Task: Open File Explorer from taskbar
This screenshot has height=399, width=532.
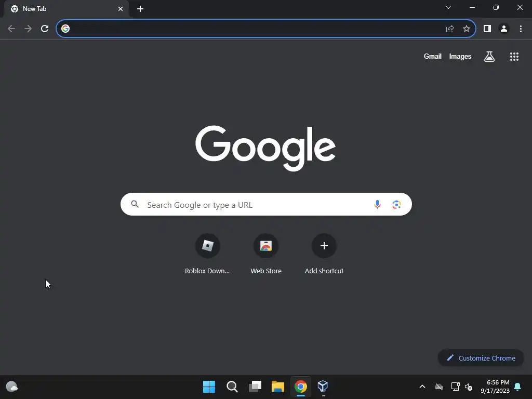Action: [x=278, y=387]
